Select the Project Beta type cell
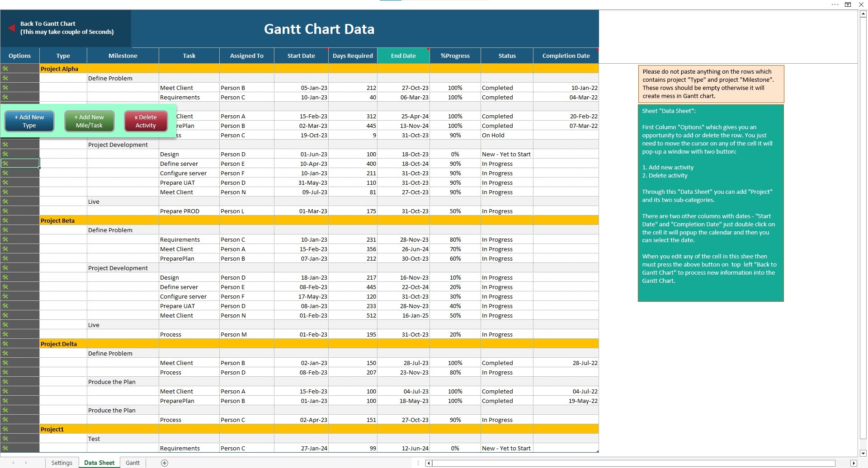Viewport: 868px width, 468px height. (63, 220)
